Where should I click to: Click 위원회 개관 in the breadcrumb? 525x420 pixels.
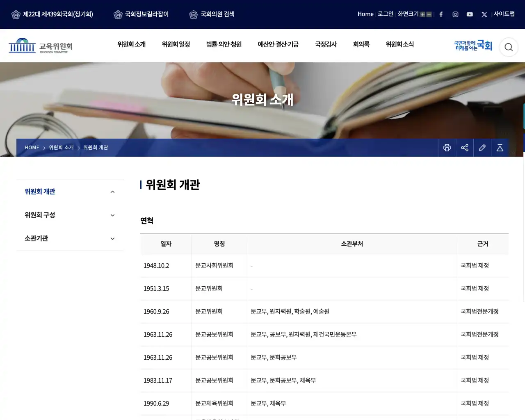[96, 148]
